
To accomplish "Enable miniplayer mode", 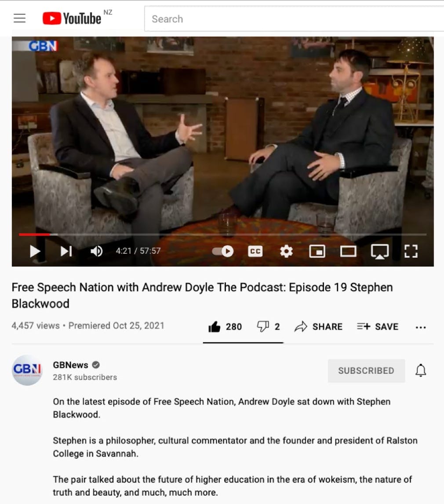I will pos(317,251).
